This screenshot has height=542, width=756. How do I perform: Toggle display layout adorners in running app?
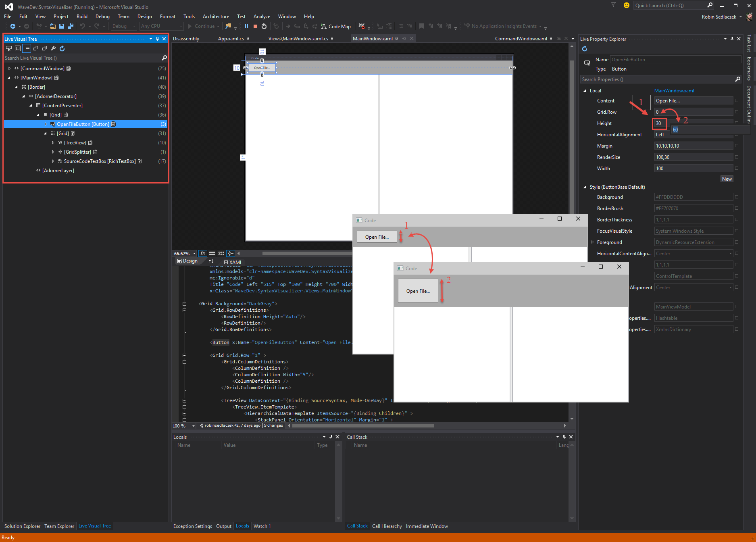(x=18, y=48)
